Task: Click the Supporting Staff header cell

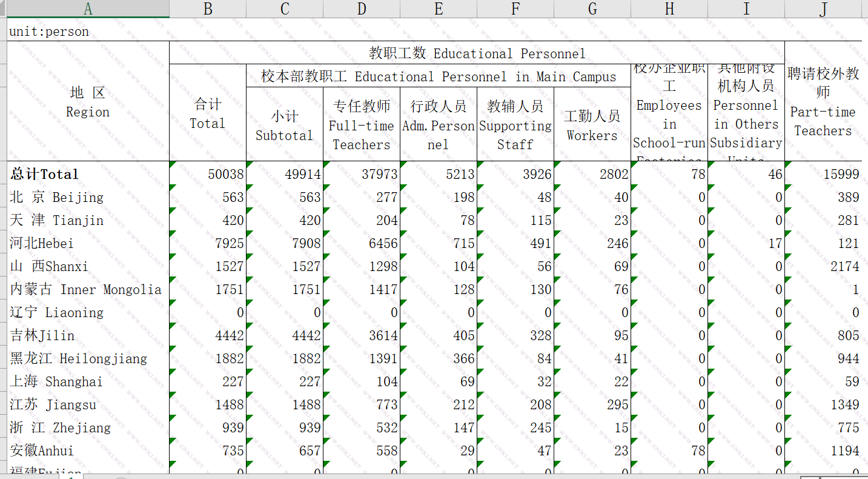Action: click(515, 125)
